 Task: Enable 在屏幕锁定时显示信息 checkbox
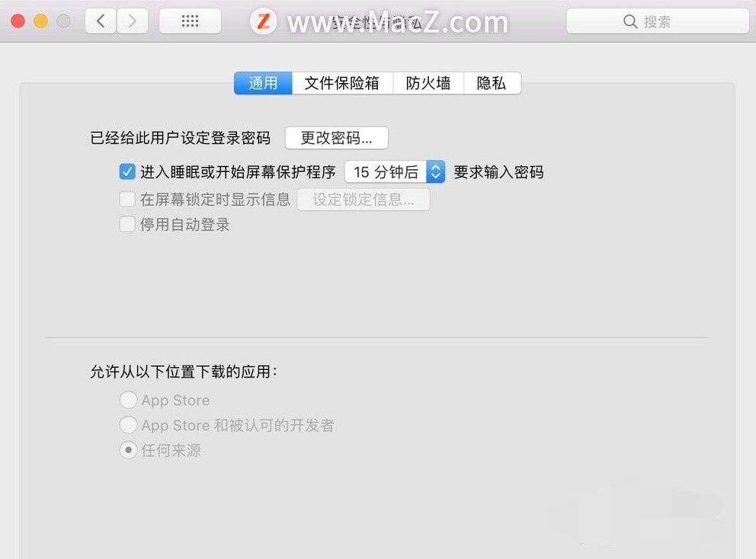(x=127, y=199)
